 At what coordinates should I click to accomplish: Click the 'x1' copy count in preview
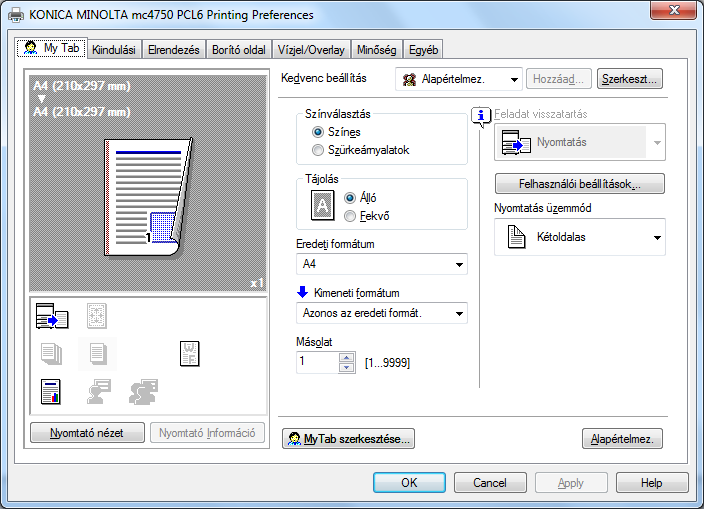coord(257,283)
